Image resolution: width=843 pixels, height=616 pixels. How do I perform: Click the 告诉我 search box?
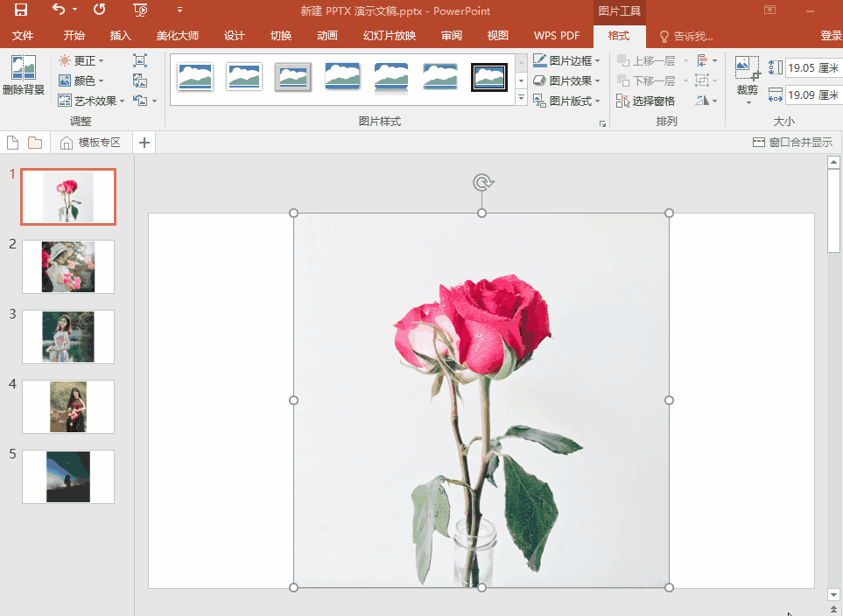coord(686,36)
